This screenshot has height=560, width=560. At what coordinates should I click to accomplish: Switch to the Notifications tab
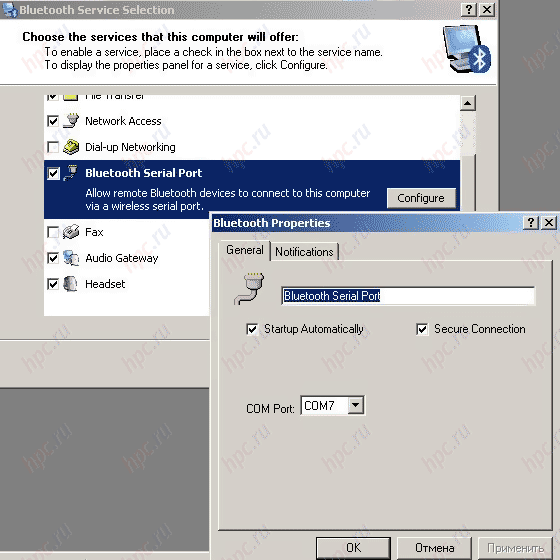click(x=304, y=252)
